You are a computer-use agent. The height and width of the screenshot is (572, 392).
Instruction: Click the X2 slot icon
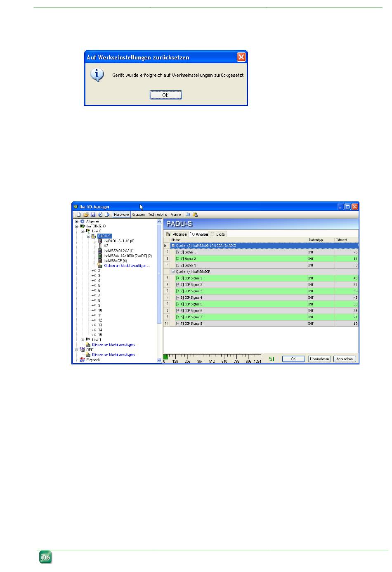pos(100,246)
